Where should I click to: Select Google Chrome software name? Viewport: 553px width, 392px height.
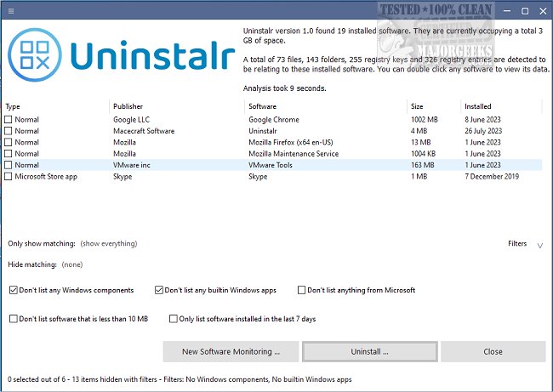tap(274, 120)
